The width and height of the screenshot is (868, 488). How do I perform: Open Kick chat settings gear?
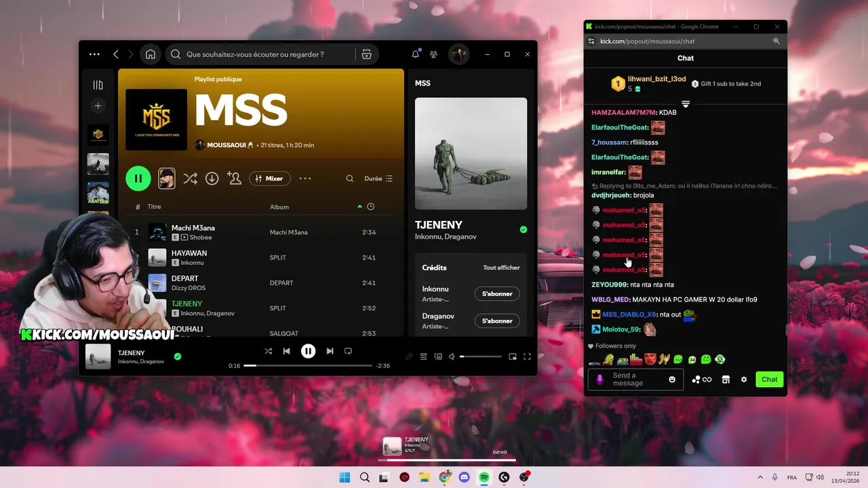[744, 380]
